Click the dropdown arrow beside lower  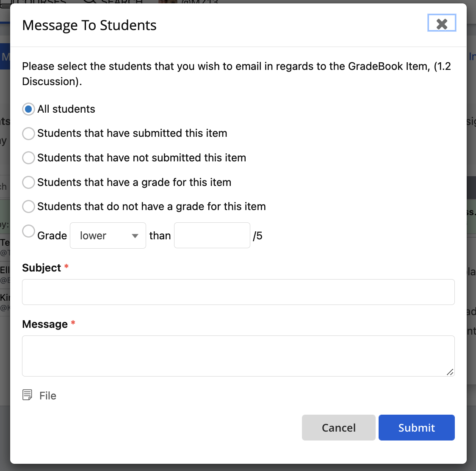coord(135,236)
